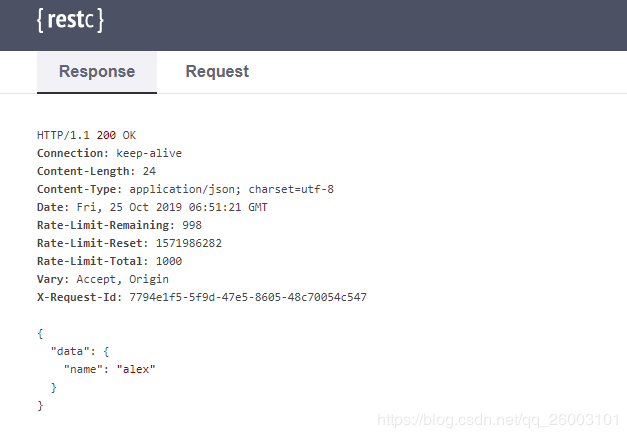Select the keep-alive header value
Screen dimensions: 627x438
tap(149, 153)
